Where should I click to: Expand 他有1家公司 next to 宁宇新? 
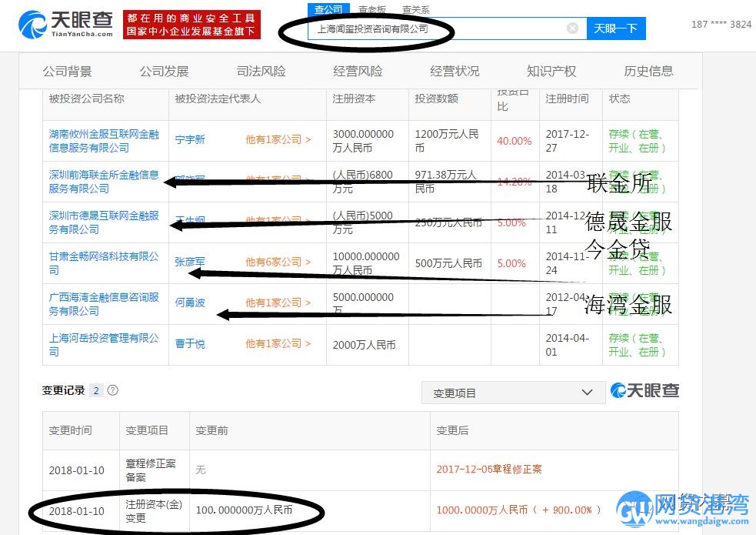pos(278,139)
